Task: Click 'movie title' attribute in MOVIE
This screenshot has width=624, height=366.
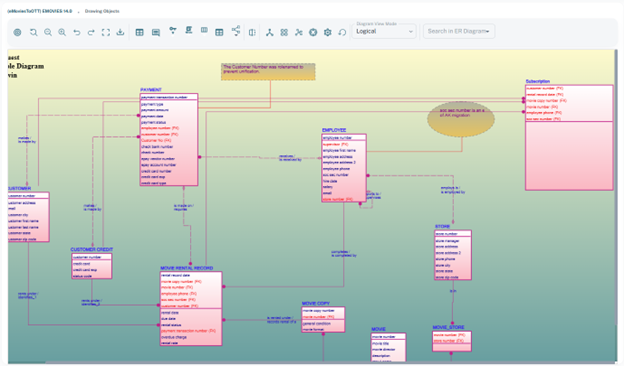Action: click(380, 343)
